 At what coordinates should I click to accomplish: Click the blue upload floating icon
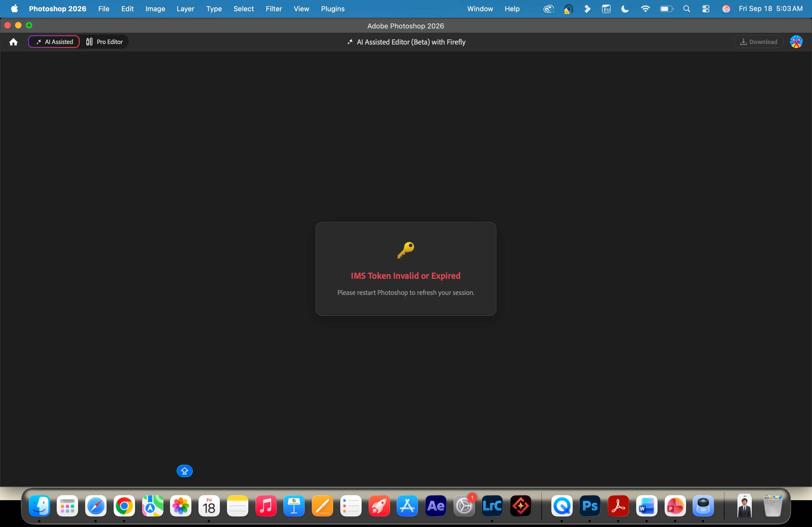pyautogui.click(x=184, y=471)
